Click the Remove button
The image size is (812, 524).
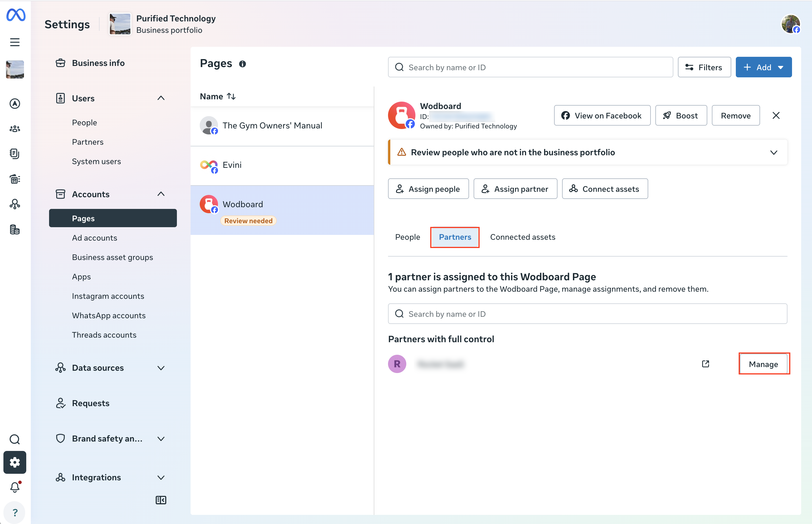pos(736,115)
